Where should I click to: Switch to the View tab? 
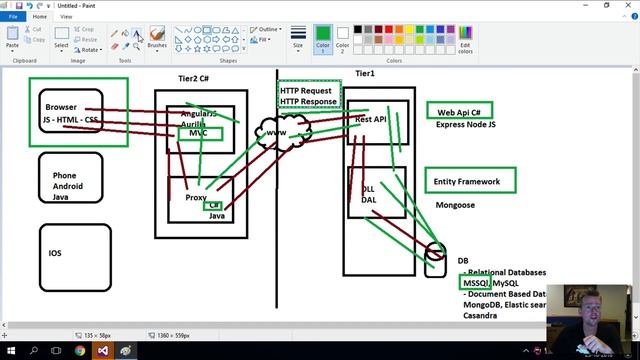tap(66, 17)
